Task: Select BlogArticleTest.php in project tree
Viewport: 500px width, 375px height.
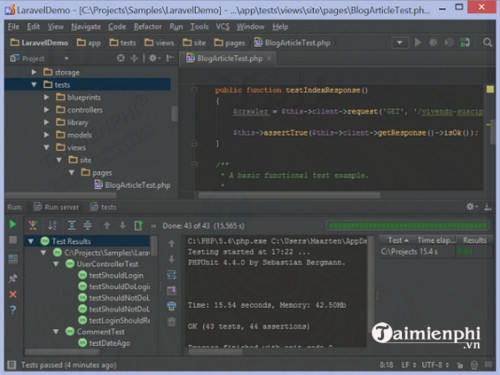Action: [132, 185]
